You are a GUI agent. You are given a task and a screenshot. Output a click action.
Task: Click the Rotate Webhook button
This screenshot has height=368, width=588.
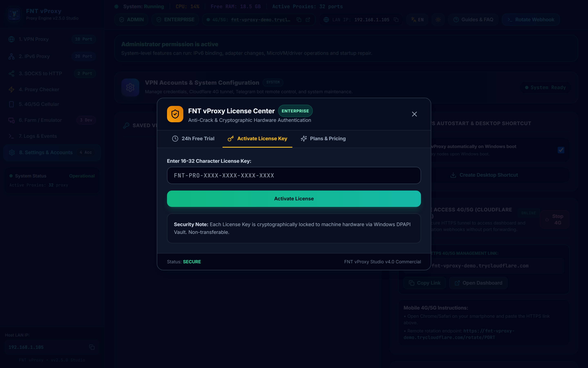531,20
